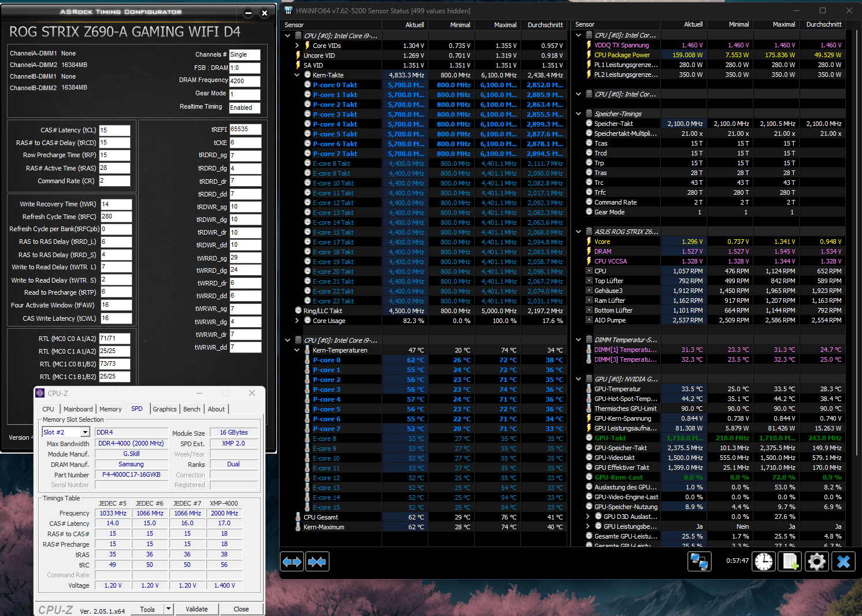Expand the GPU Leistungsbe row
Screen dimensions: 862x616
(588, 526)
